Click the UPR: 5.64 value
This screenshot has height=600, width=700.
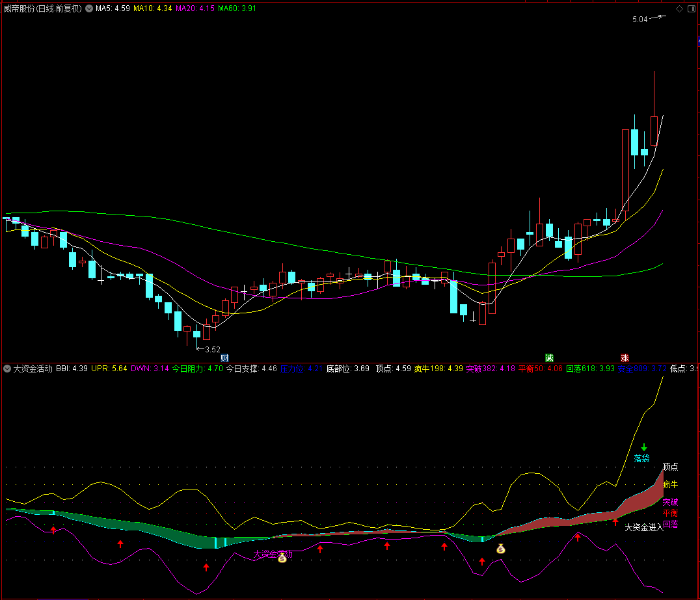coord(109,369)
